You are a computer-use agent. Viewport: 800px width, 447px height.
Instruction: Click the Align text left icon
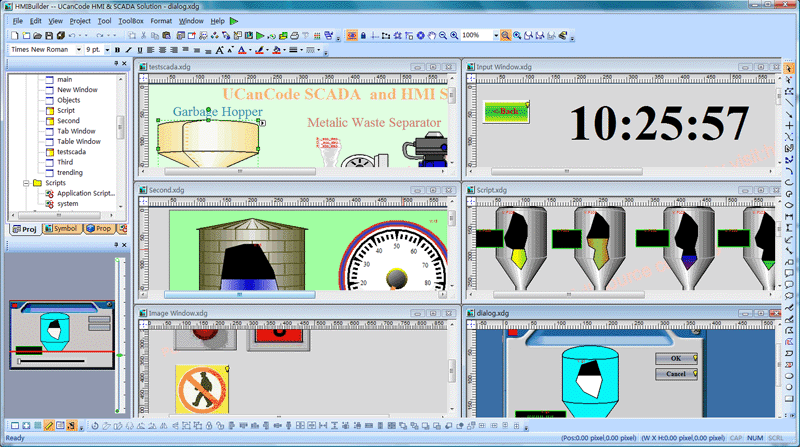click(x=151, y=49)
